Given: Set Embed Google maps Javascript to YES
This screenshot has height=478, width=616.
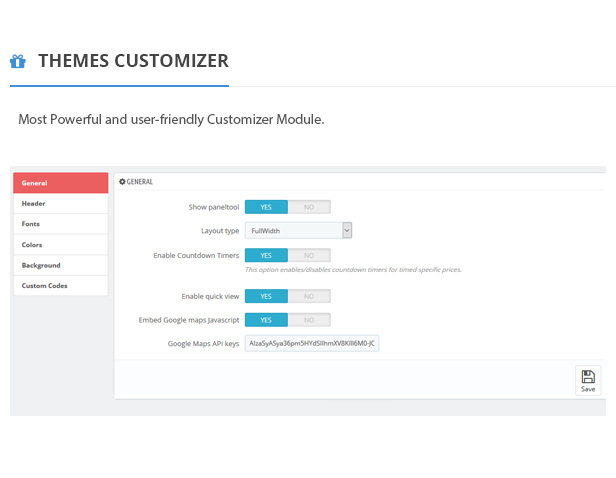Looking at the screenshot, I should [x=266, y=320].
